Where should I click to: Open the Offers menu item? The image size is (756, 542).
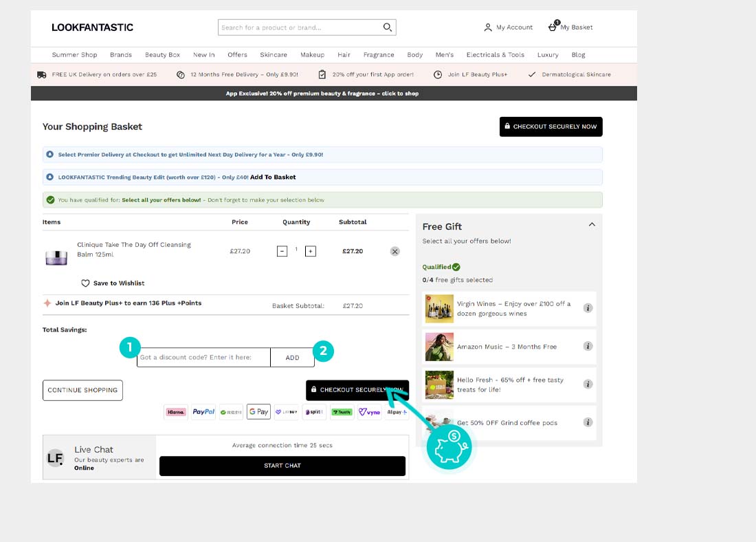[x=237, y=55]
